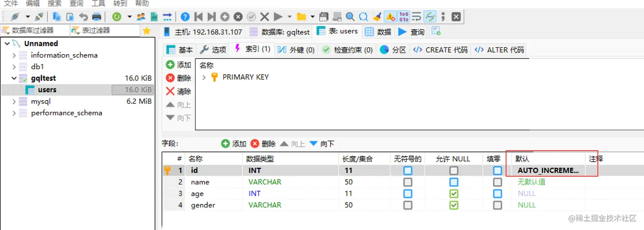This screenshot has width=644, height=230.
Task: Expand the PRIMARY KEY index entry
Action: (x=204, y=77)
